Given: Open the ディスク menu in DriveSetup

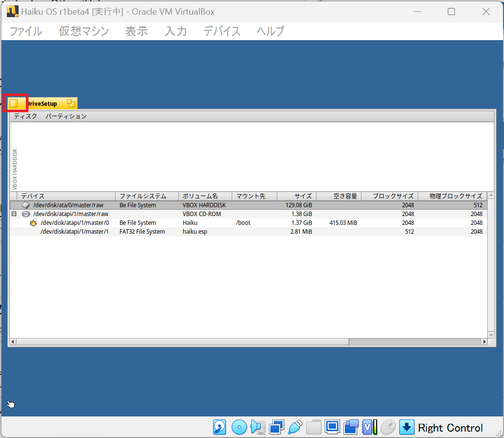Looking at the screenshot, I should point(25,116).
